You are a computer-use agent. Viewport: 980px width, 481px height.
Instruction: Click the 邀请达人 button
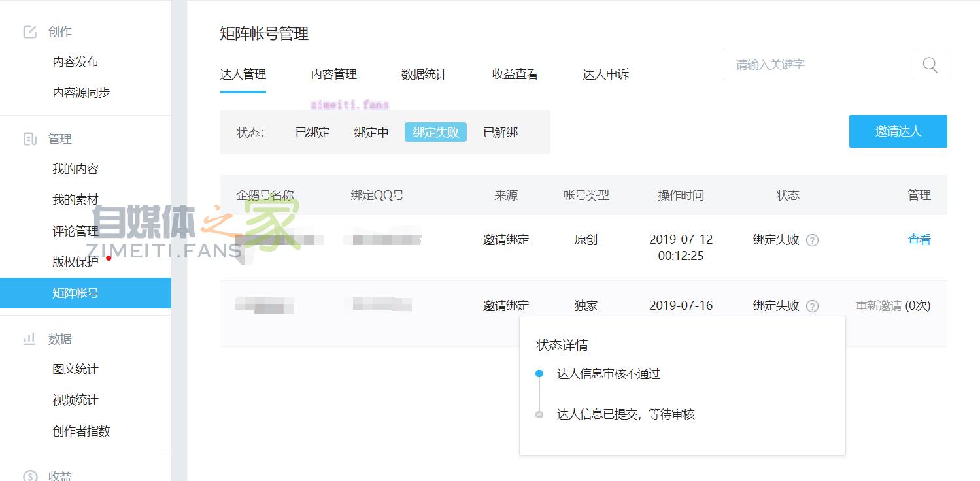898,131
